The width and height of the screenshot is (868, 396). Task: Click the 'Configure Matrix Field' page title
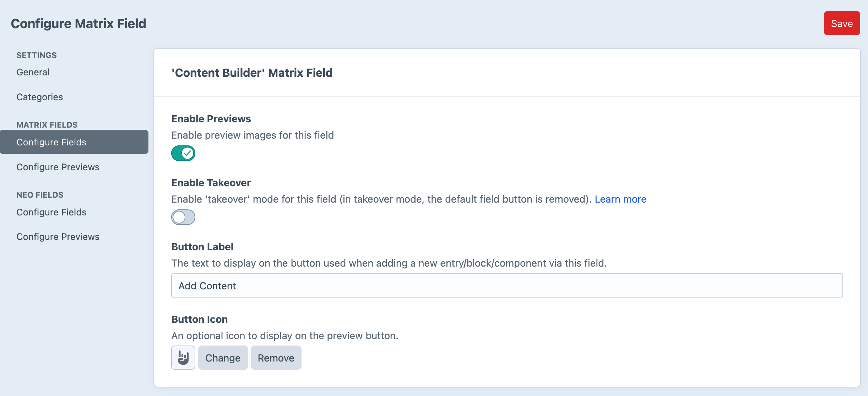[x=78, y=23]
